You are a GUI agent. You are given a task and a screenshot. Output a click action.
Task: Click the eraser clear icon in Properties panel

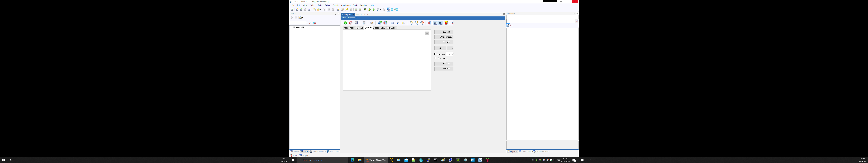pos(577,21)
